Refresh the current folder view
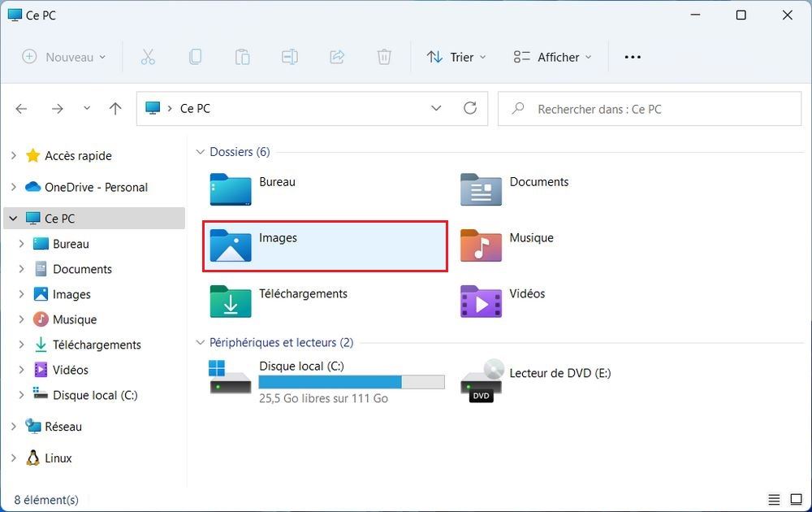Image resolution: width=812 pixels, height=512 pixels. 469,108
